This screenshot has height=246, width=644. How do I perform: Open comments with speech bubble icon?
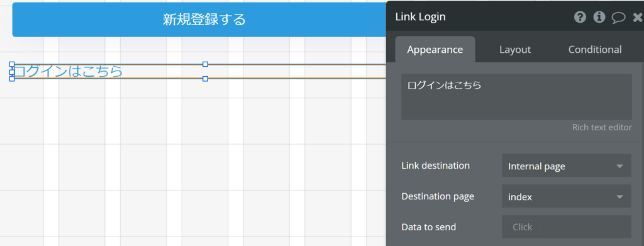(x=619, y=18)
